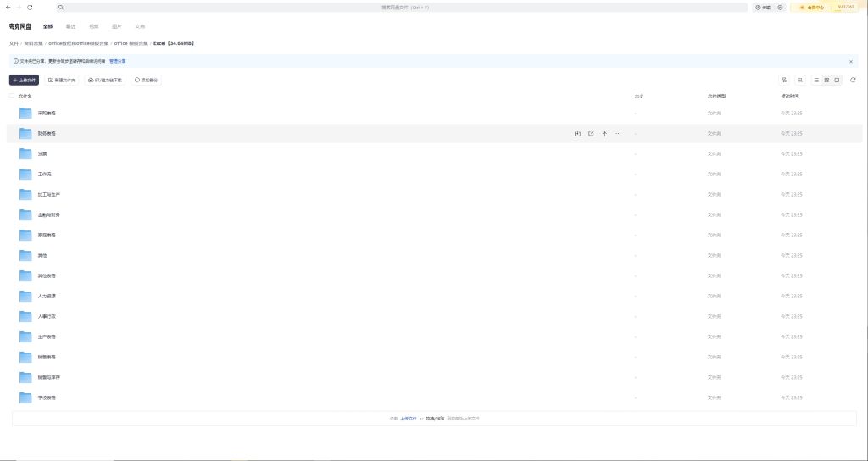Click the BT/磁力链下载 button
This screenshot has height=461, width=868.
coord(105,81)
